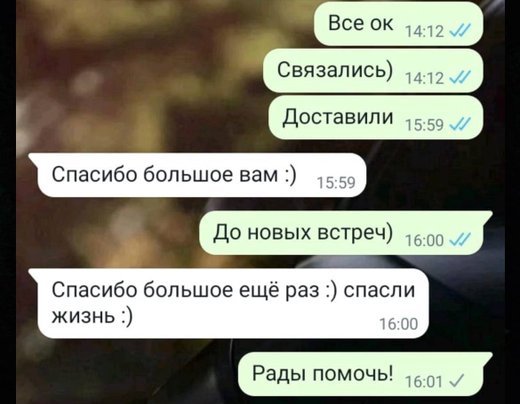Select the "Все ок" message bubble
The width and height of the screenshot is (520, 404).
(399, 23)
